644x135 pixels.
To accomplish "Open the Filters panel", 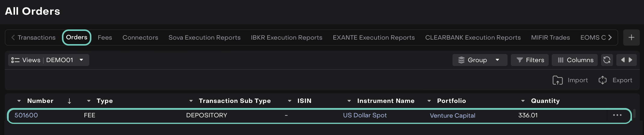I will click(530, 60).
